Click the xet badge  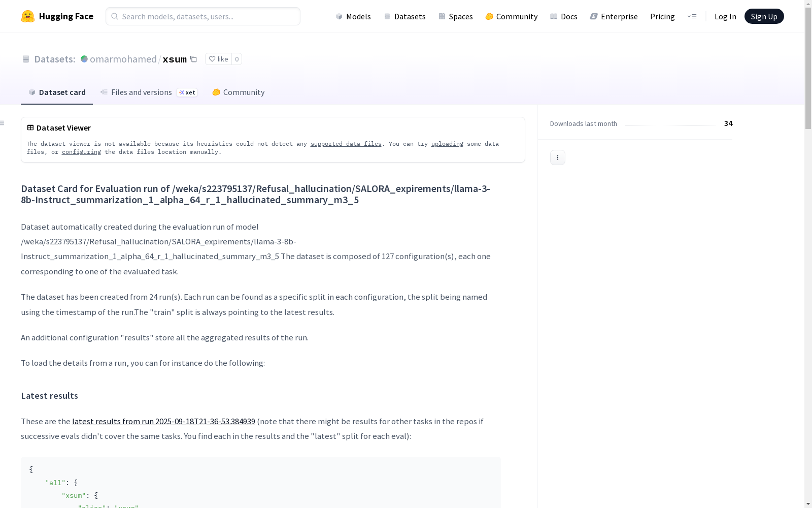[187, 92]
